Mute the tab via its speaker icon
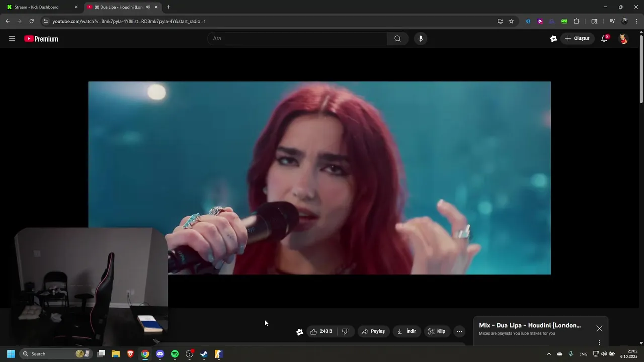The height and width of the screenshot is (362, 644). [148, 7]
